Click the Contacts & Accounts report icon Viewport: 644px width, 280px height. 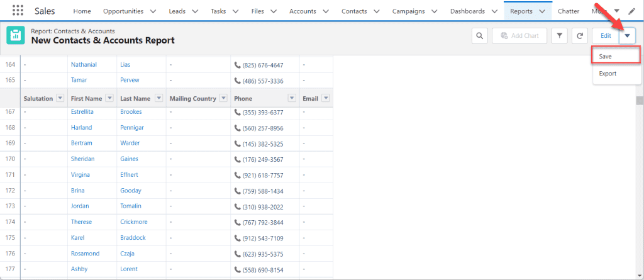(x=16, y=36)
